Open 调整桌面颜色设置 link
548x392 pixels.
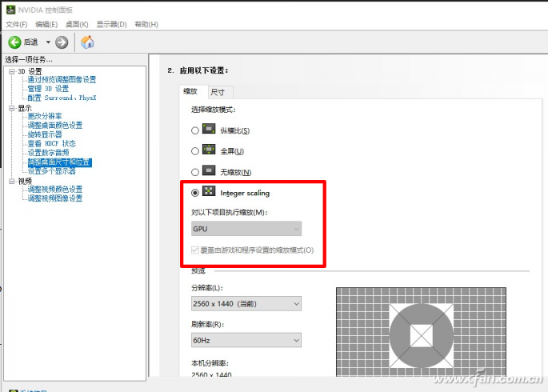55,125
